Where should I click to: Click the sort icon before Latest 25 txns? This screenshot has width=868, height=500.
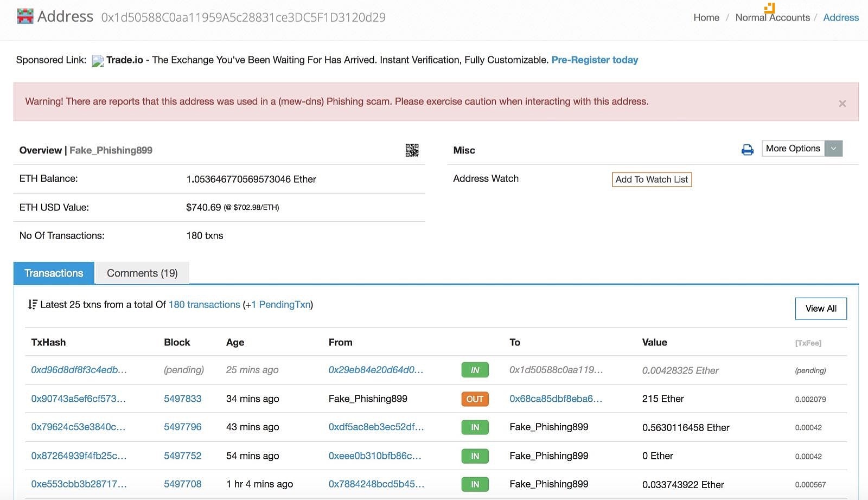(x=33, y=305)
